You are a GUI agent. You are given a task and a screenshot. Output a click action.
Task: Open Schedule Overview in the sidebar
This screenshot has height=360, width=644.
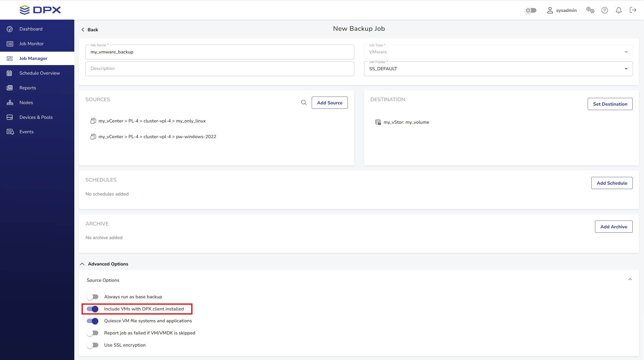pyautogui.click(x=39, y=73)
